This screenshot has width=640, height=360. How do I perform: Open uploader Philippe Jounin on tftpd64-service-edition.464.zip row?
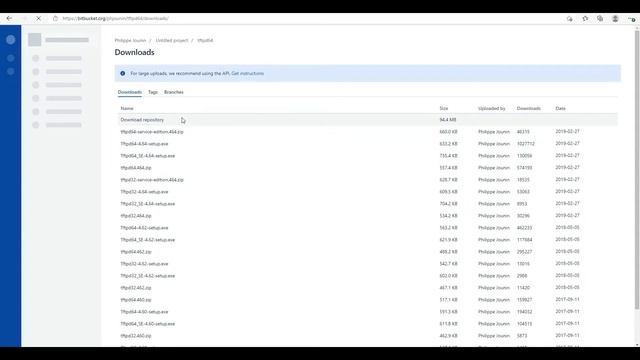click(494, 132)
